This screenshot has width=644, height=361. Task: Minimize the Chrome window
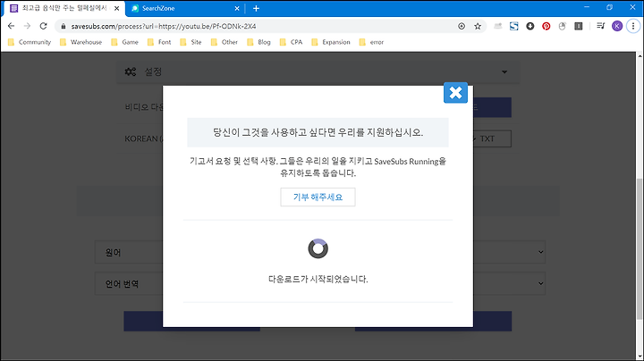point(587,7)
